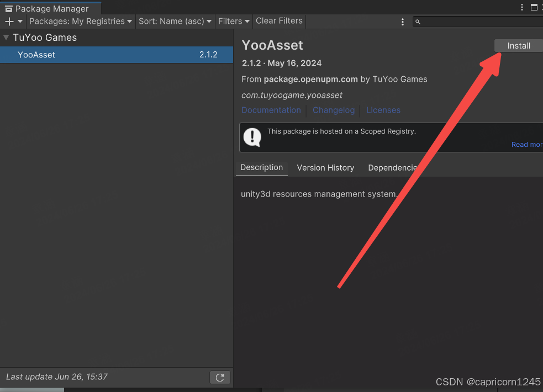Click the Package Manager window tab icon
This screenshot has width=543, height=392.
(9, 9)
